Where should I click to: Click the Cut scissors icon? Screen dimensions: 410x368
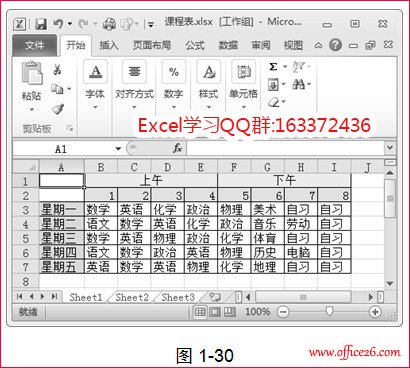click(57, 70)
